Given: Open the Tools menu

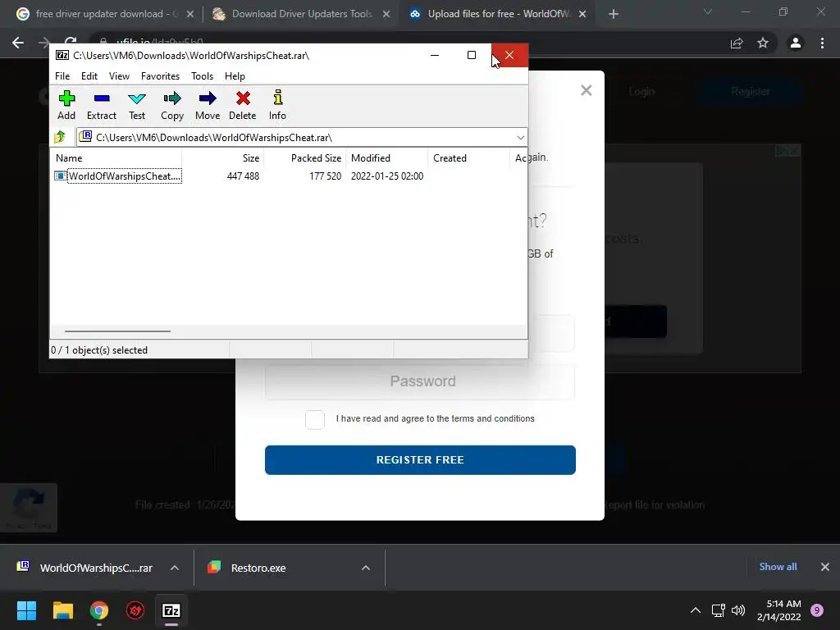Looking at the screenshot, I should point(202,76).
